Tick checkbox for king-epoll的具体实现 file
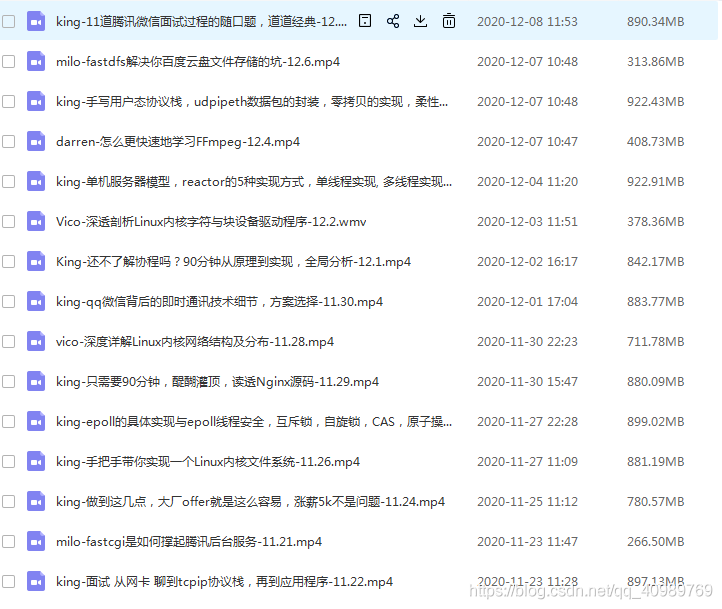Image resolution: width=722 pixels, height=609 pixels. click(8, 422)
